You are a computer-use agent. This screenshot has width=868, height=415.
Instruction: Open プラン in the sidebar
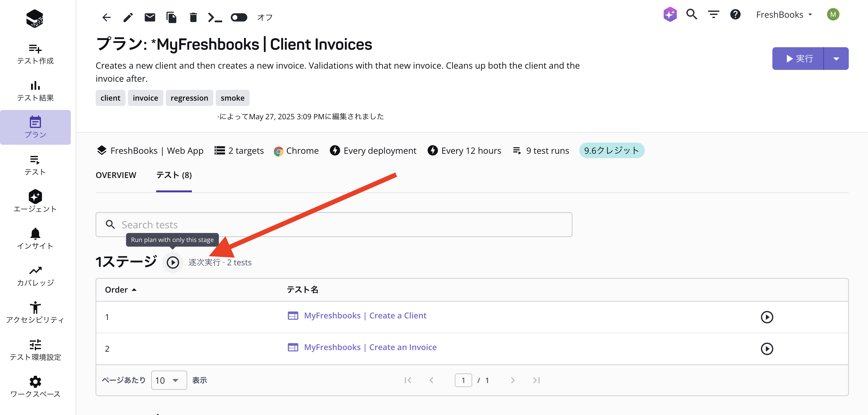(35, 127)
